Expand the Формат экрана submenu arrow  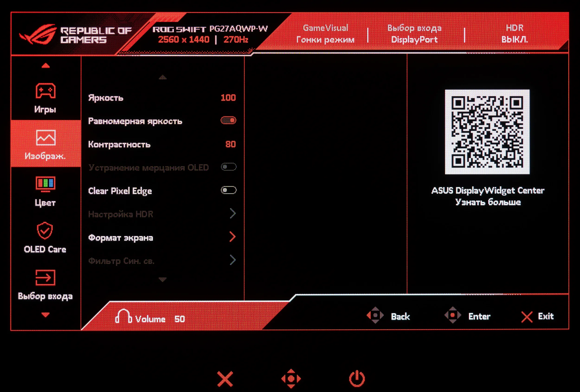coord(232,237)
